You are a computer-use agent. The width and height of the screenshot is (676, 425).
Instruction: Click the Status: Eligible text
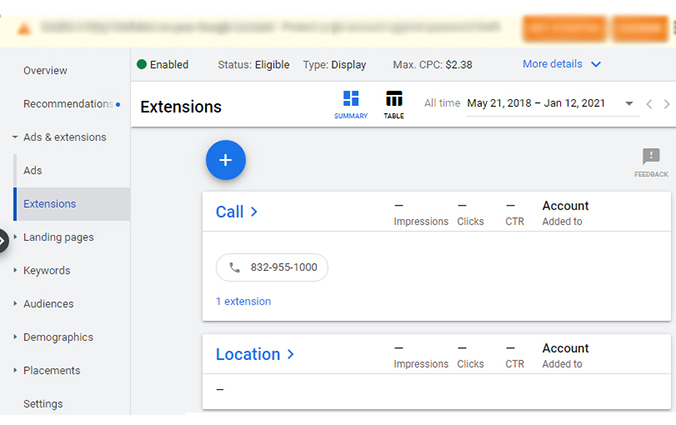tap(254, 65)
